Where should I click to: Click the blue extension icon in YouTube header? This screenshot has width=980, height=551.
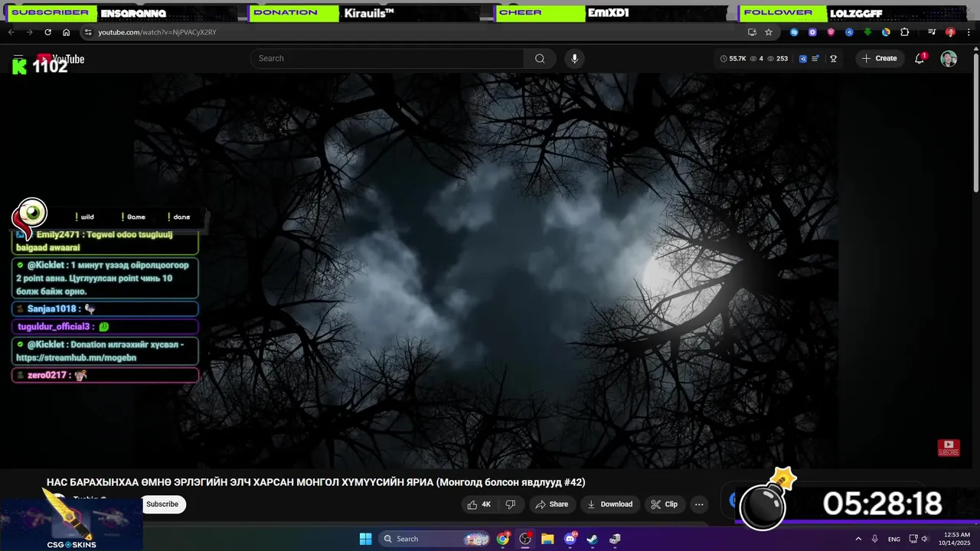click(x=803, y=58)
